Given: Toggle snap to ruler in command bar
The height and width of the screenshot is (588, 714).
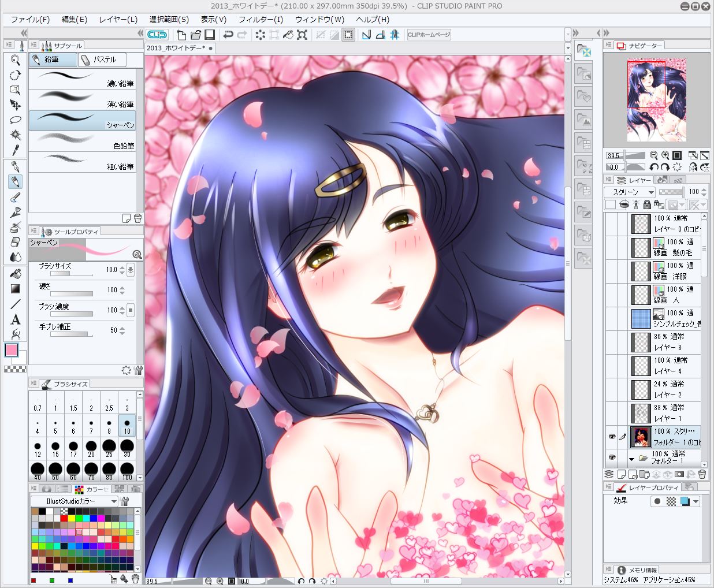Looking at the screenshot, I should pos(366,35).
